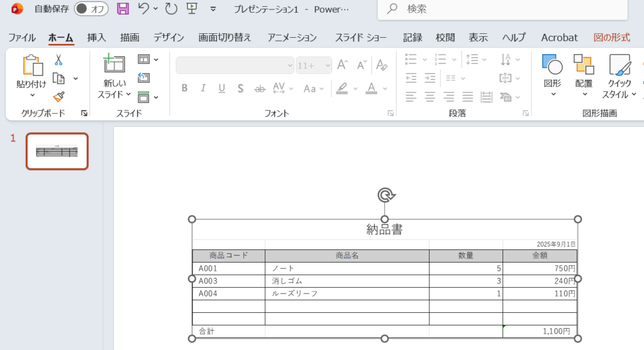Switch to the デザイン (Design) tab
Viewport: 644px width, 350px height.
(169, 37)
